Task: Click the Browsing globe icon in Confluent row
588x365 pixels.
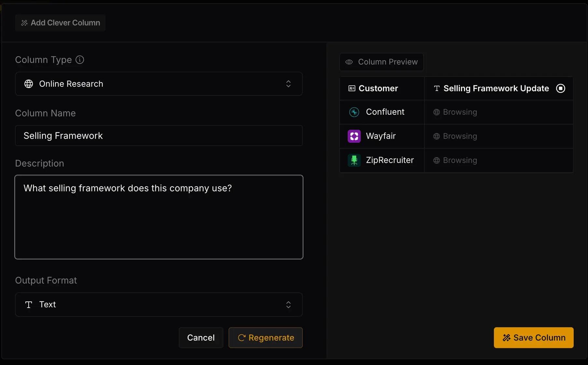Action: point(436,112)
